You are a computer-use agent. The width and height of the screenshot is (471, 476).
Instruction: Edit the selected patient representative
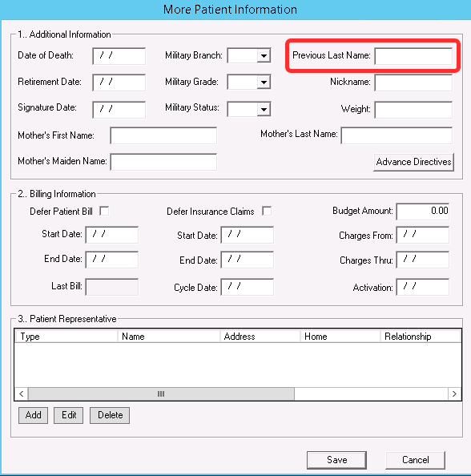(x=69, y=415)
